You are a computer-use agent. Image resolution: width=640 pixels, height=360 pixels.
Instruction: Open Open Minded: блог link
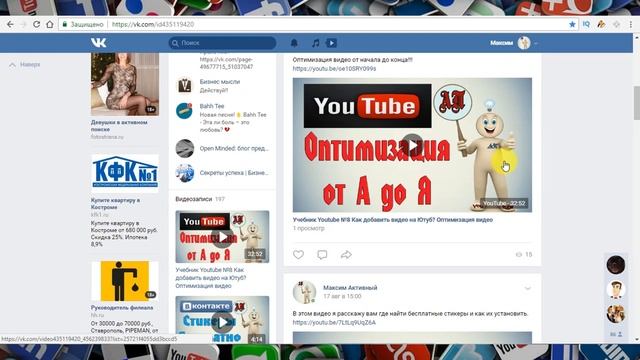click(234, 149)
